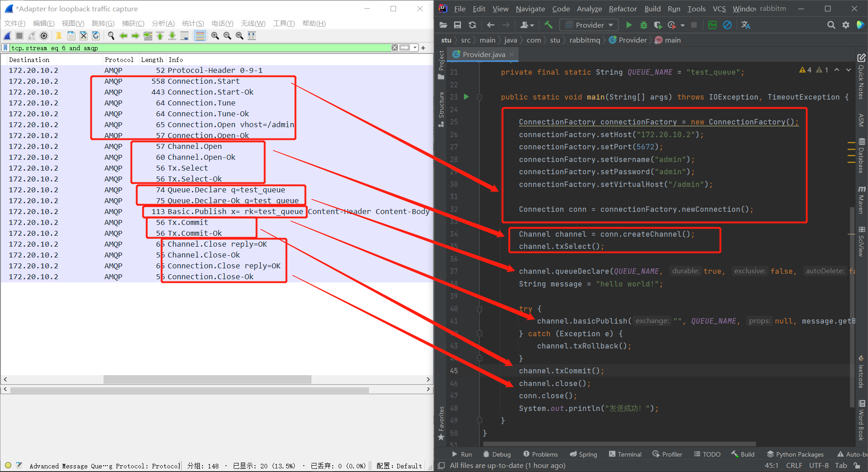Open Wireshark 捕获(C) menu

point(133,23)
